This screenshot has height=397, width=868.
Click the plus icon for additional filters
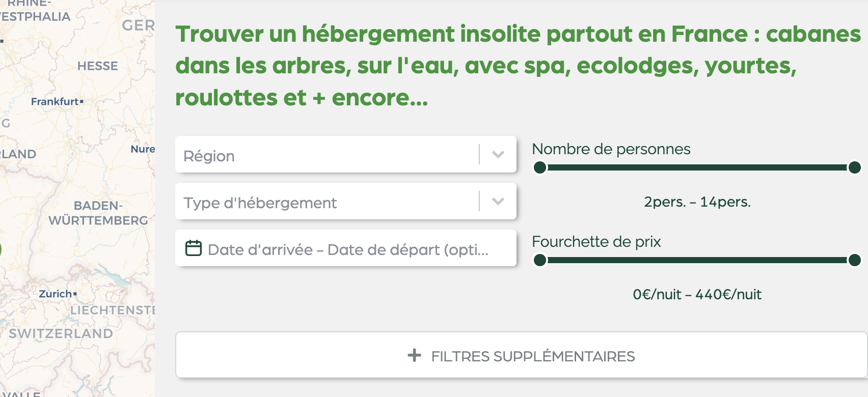pyautogui.click(x=415, y=355)
